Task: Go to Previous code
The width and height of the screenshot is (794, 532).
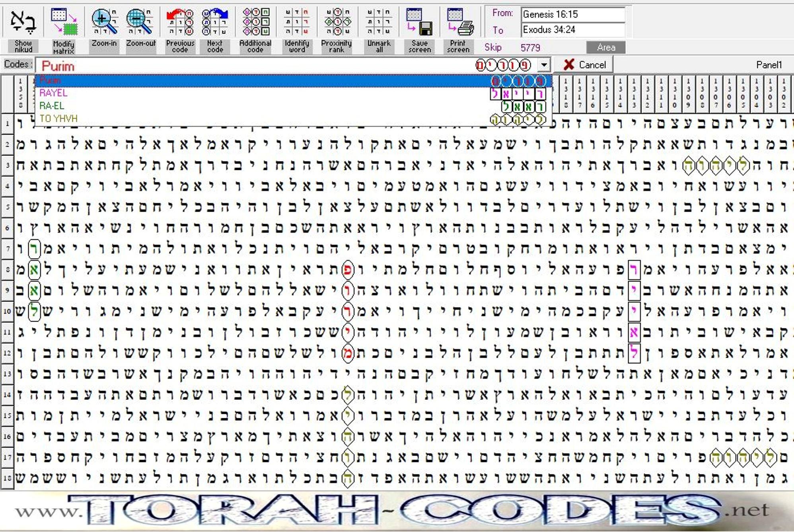Action: 180,22
